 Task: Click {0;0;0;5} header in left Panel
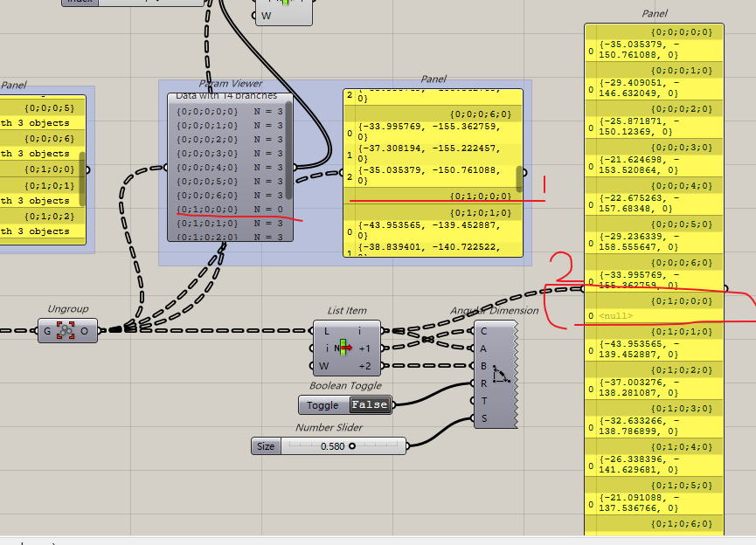tap(50, 108)
